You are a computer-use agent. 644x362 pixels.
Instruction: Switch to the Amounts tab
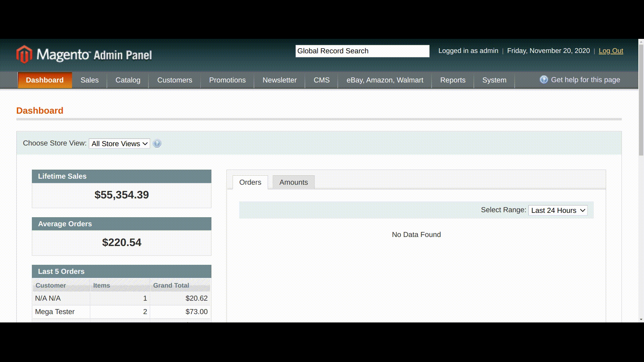(293, 182)
